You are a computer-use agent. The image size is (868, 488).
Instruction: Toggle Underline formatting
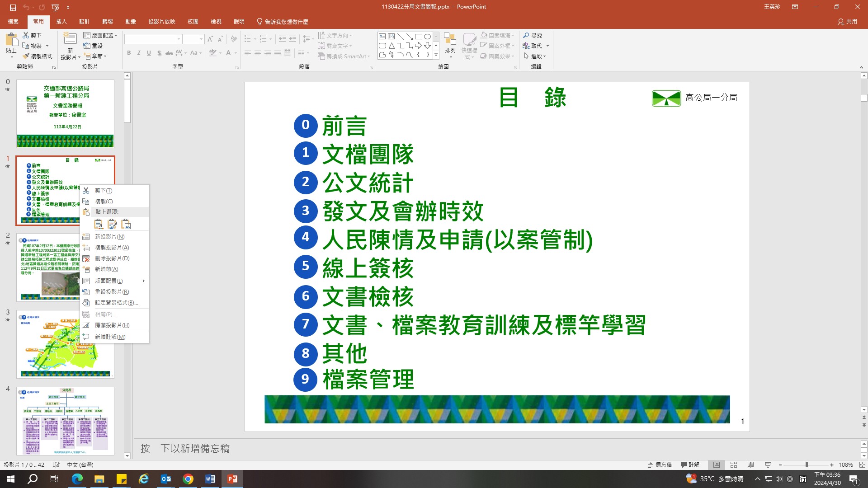click(x=149, y=53)
